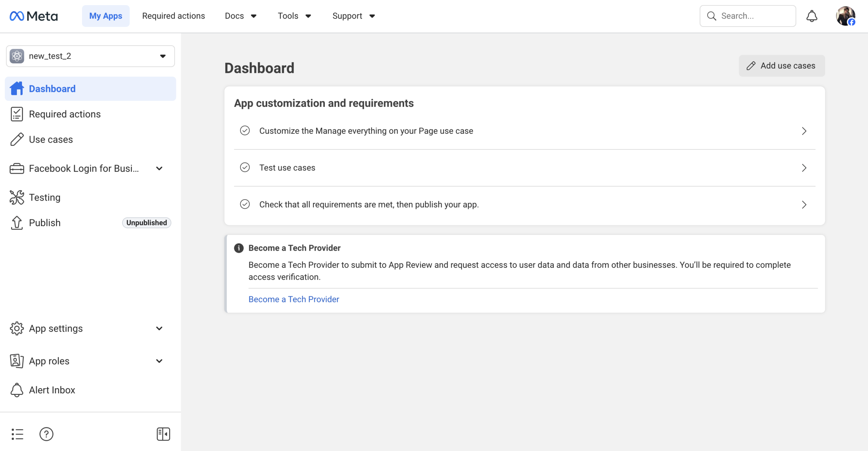Click the Dashboard home icon
The height and width of the screenshot is (451, 868).
pos(17,89)
